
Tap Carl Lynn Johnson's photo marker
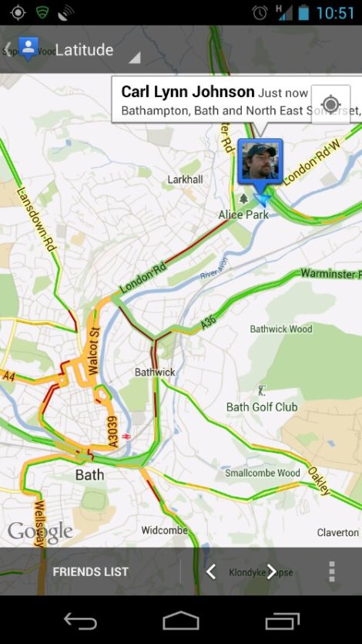pyautogui.click(x=260, y=161)
